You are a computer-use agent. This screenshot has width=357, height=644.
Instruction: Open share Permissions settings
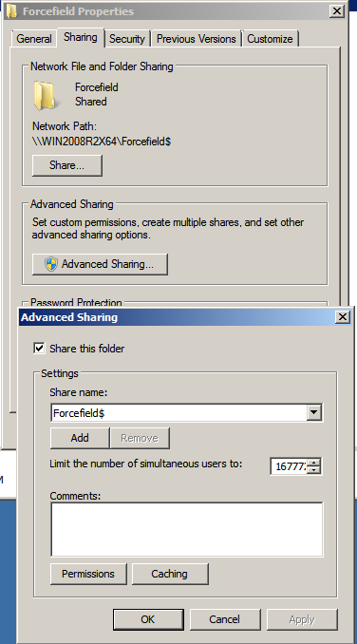click(x=88, y=574)
